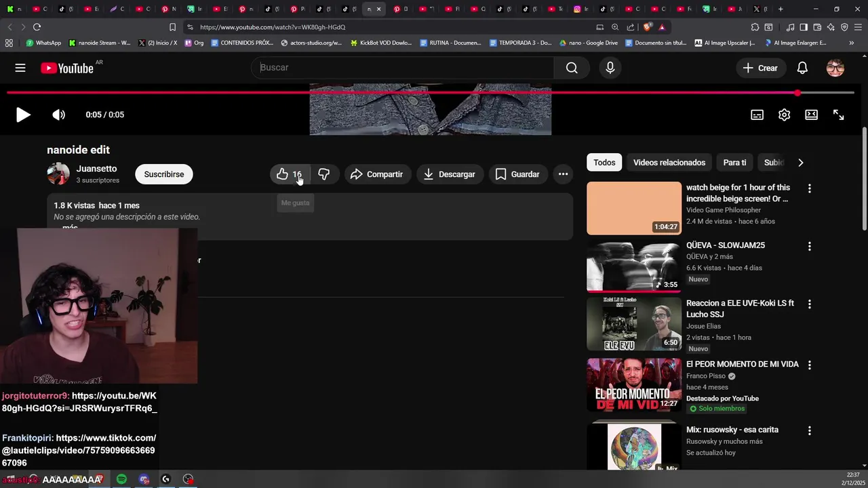Reload the page
The image size is (868, 488).
[x=37, y=27]
